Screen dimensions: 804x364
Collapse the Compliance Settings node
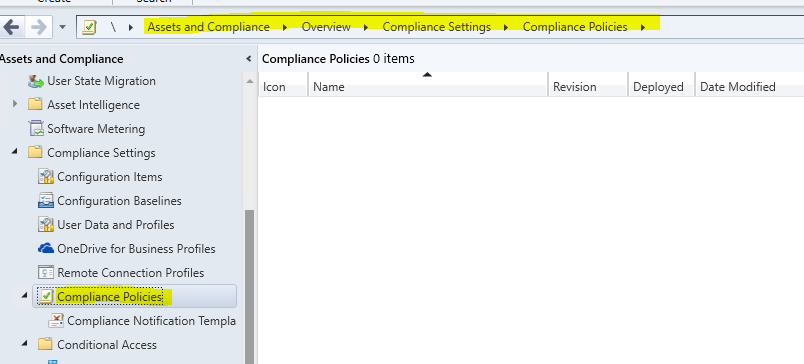click(14, 152)
